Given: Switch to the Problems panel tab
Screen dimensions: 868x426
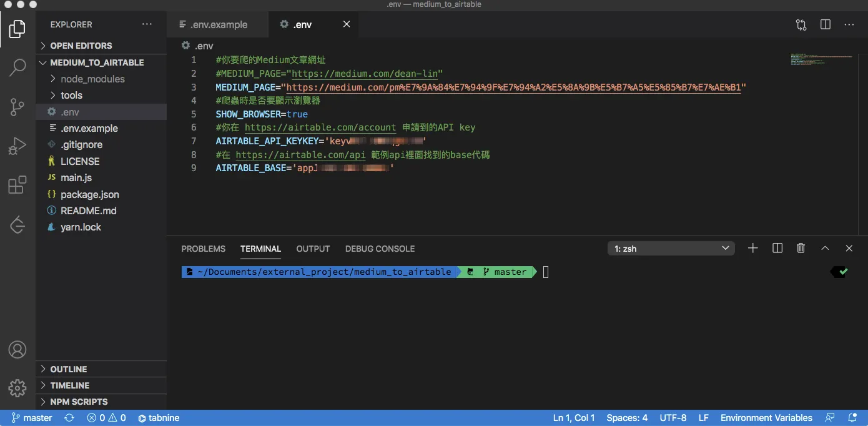Looking at the screenshot, I should pyautogui.click(x=204, y=249).
